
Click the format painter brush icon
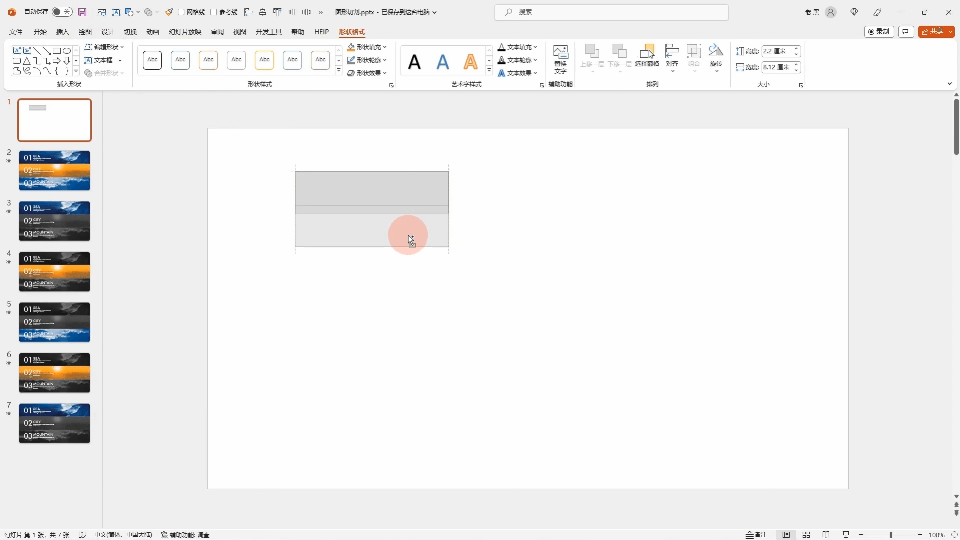[x=169, y=12]
